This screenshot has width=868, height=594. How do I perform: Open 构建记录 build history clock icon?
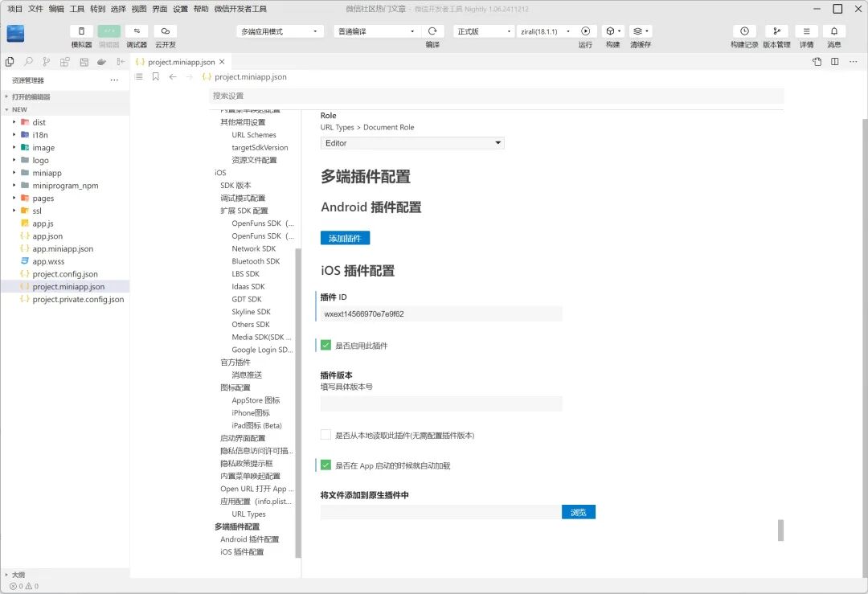(744, 31)
